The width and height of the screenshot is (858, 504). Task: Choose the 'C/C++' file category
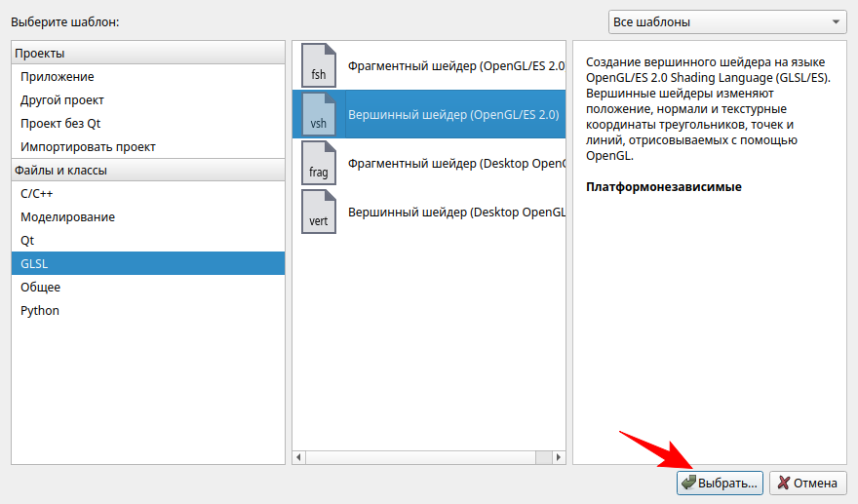(x=37, y=193)
